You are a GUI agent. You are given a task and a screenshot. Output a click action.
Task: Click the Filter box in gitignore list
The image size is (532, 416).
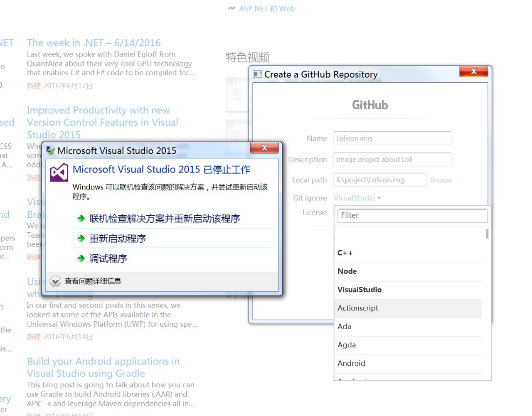(412, 215)
